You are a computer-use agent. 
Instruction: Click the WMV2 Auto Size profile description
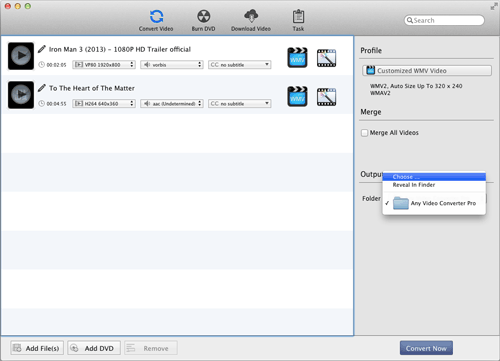(x=416, y=89)
